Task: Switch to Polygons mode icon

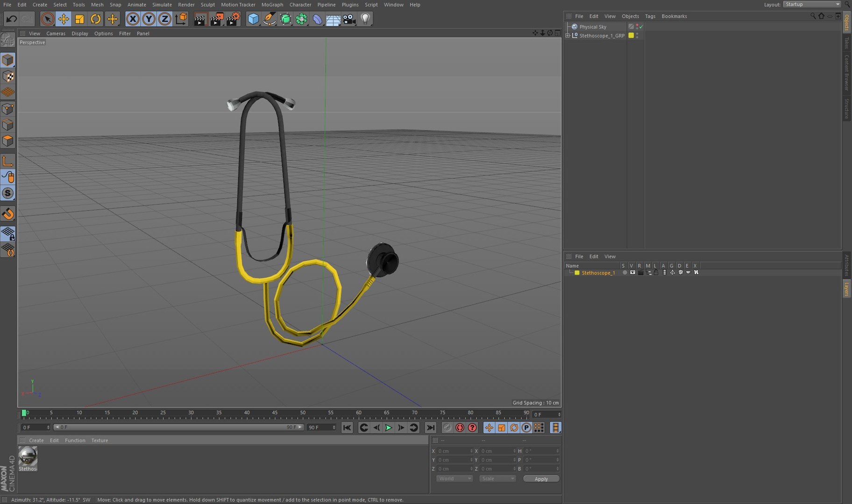Action: (8, 140)
